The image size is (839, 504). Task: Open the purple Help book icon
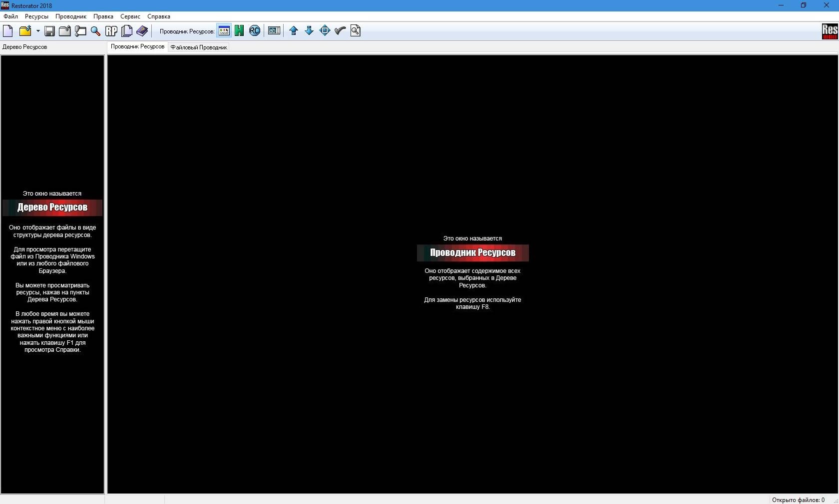pyautogui.click(x=142, y=31)
